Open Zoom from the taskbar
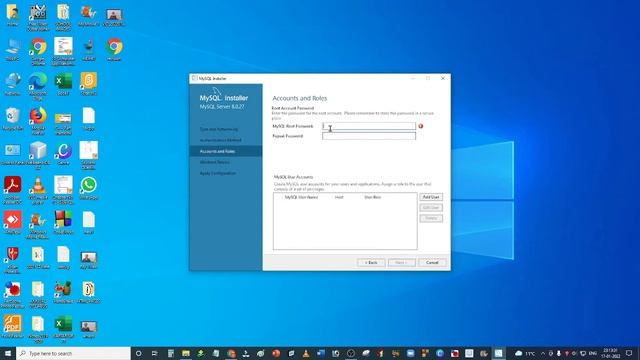Viewport: 640px width, 360px height. click(x=411, y=353)
